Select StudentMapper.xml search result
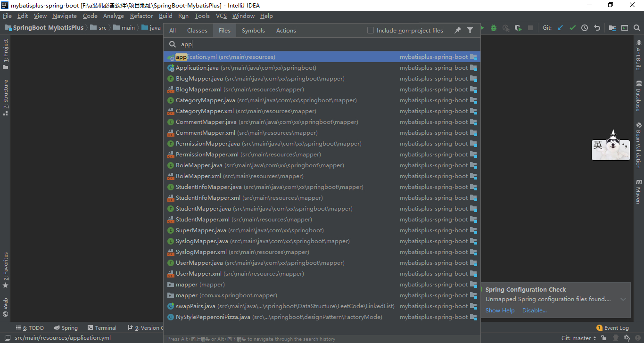 click(x=322, y=220)
